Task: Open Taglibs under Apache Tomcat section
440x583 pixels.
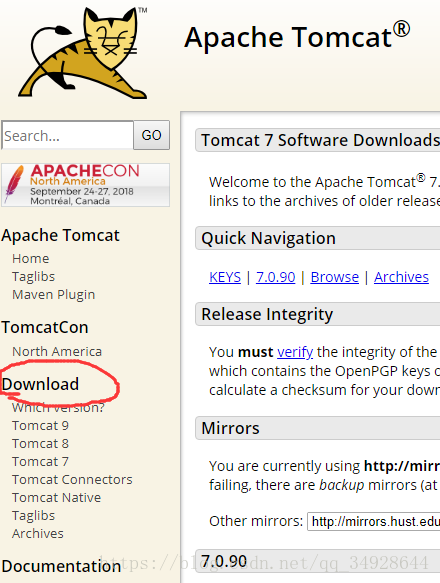Action: point(33,277)
